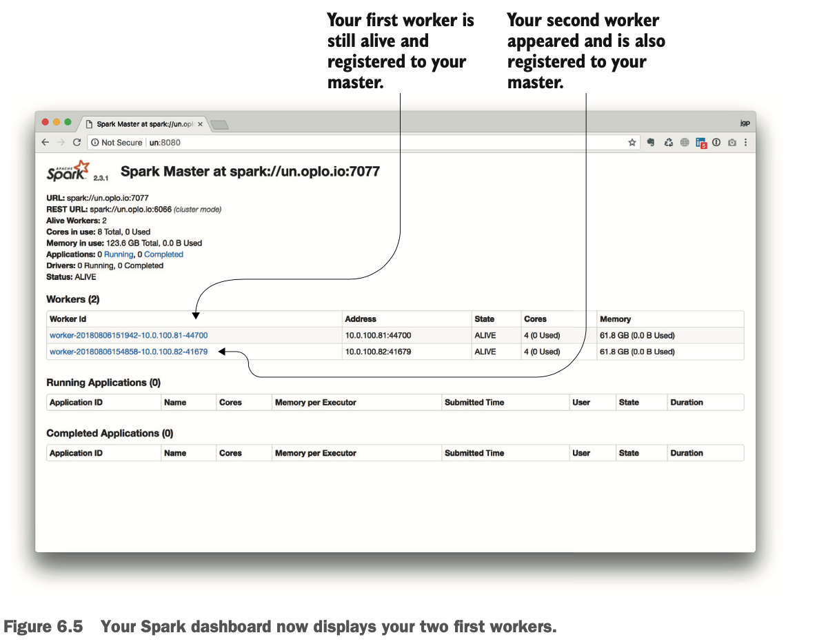Open worker-20180806151942-10.0.100.81-44700 link
The image size is (837, 644).
pyautogui.click(x=128, y=336)
